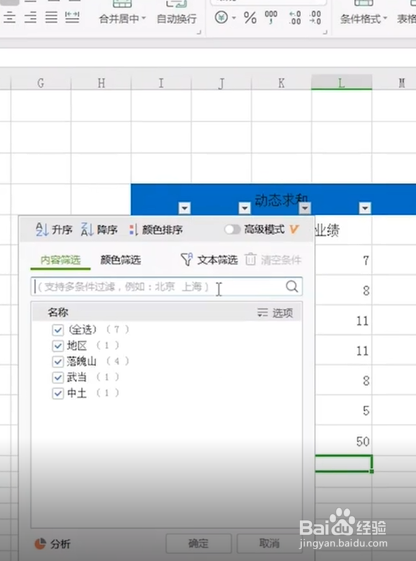Sort descending with 降序

(x=99, y=229)
